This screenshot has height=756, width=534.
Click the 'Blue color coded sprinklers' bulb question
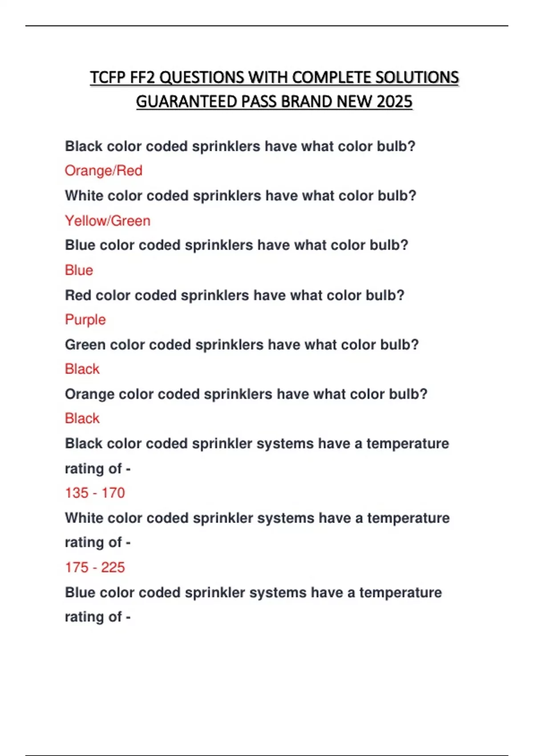(x=237, y=245)
